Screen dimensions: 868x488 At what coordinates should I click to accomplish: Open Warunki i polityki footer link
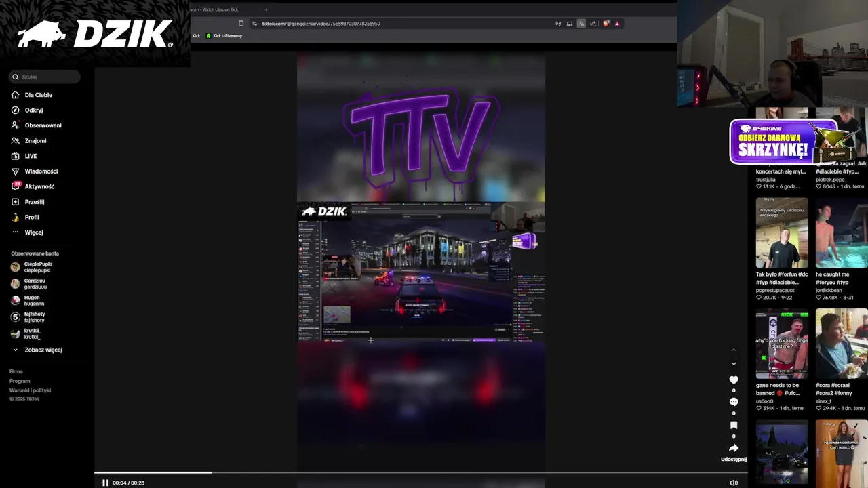click(30, 390)
